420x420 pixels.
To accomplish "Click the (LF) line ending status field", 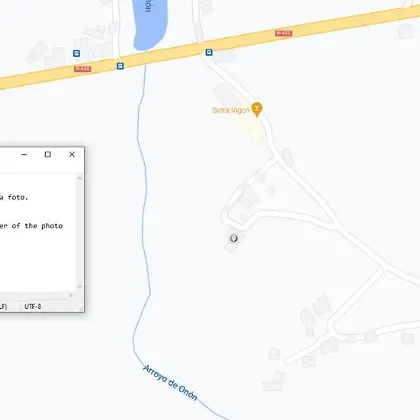I will pos(3,306).
